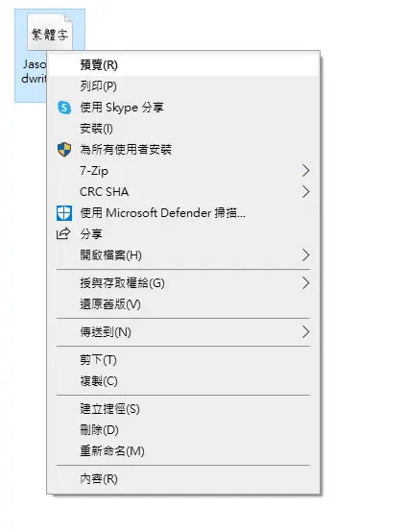Screen dimensions: 407x532
Task: Expand the 7-Zip submenu arrow
Action: (x=305, y=171)
